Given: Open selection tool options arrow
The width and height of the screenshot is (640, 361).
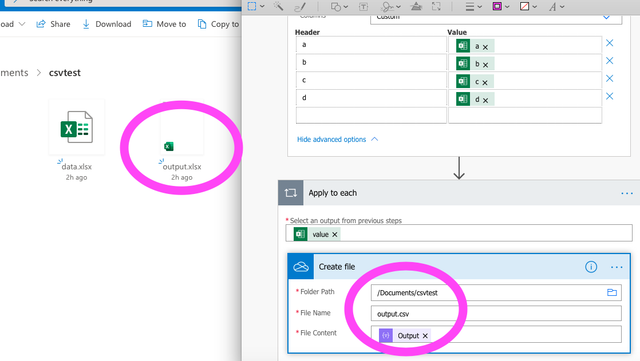Looking at the screenshot, I should point(262,7).
